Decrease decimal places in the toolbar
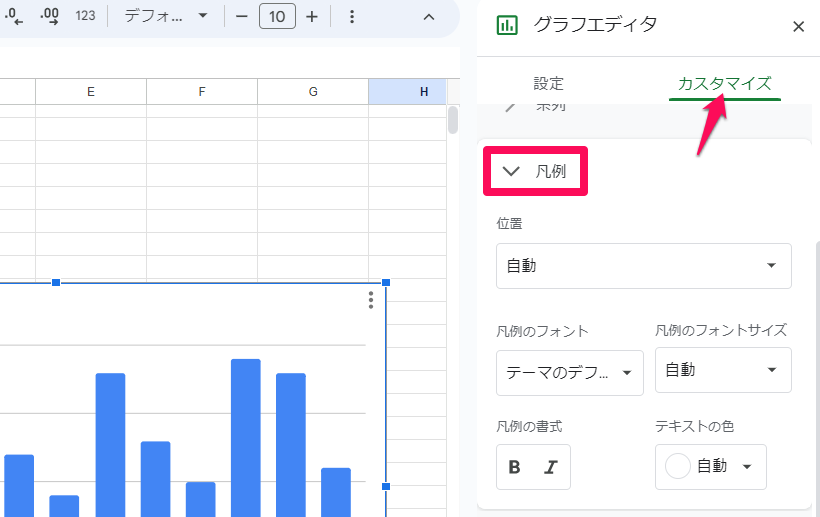The height and width of the screenshot is (517, 820). tap(14, 16)
